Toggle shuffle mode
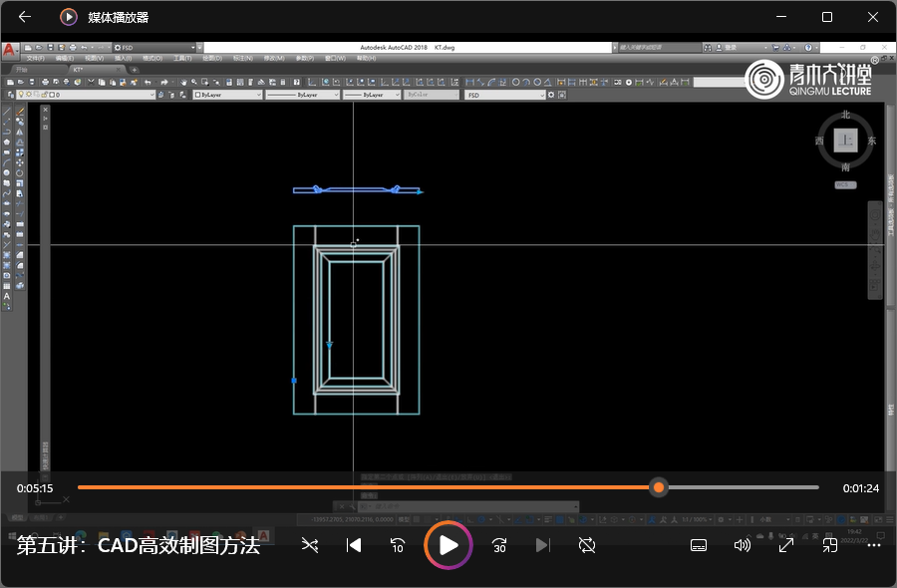This screenshot has height=588, width=897. pyautogui.click(x=310, y=545)
